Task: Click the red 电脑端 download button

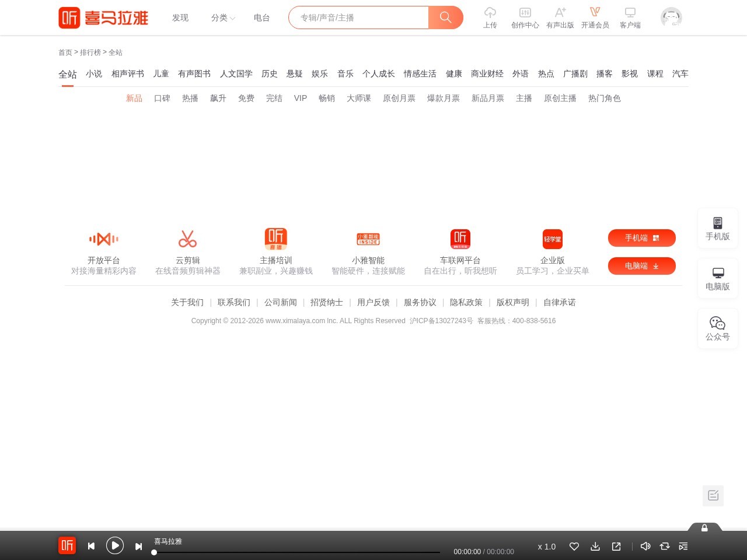Action: coord(642,266)
